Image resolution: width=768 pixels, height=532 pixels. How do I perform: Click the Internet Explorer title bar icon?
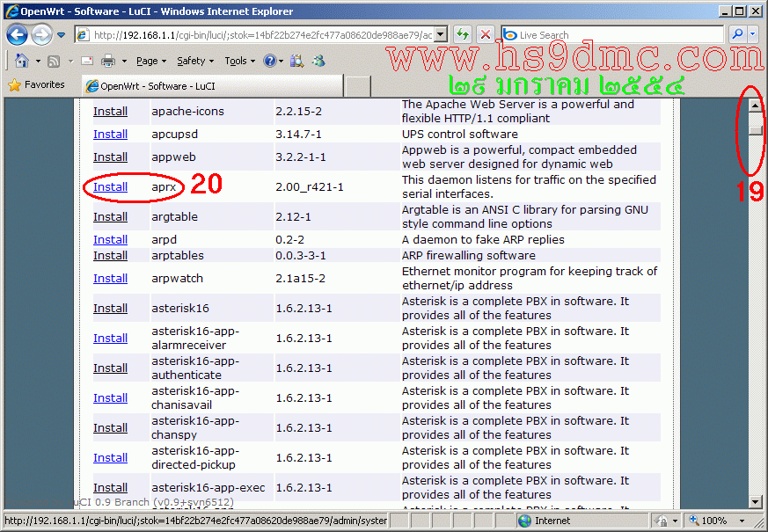(11, 11)
